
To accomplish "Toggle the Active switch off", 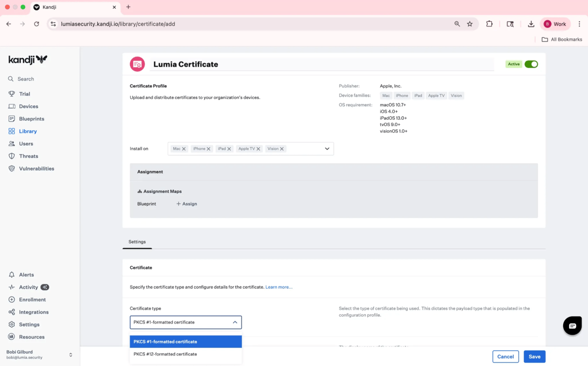I will [531, 64].
